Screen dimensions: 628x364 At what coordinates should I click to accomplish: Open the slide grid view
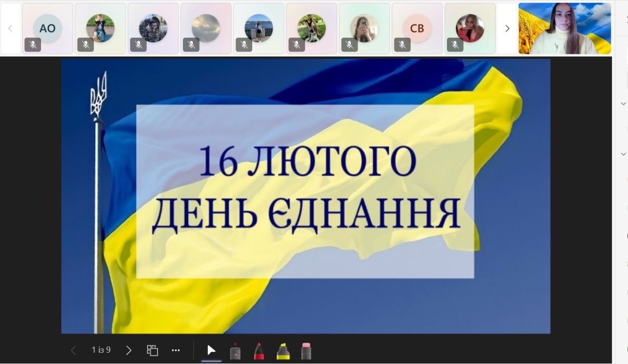click(153, 350)
